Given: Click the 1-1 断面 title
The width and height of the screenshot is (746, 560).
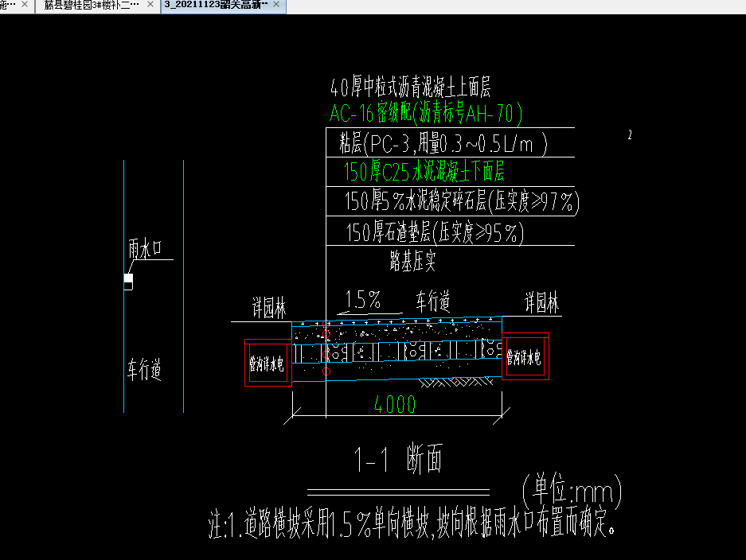Looking at the screenshot, I should 399,459.
